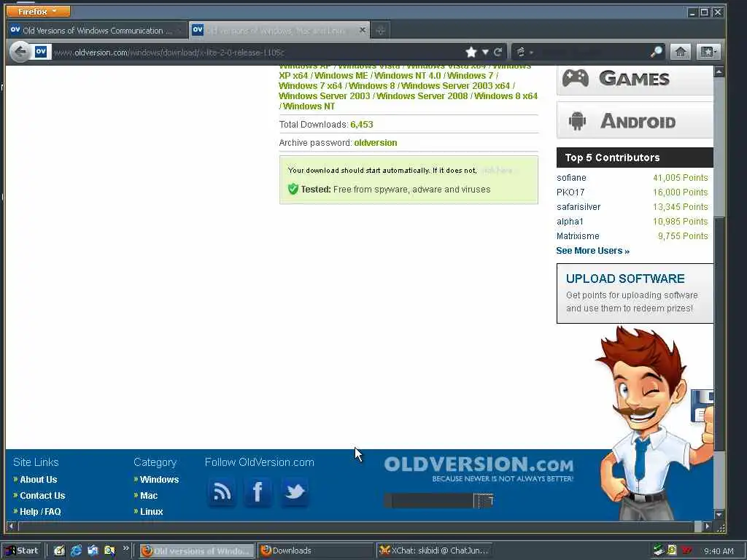Click the footer search submit button
Viewport: 747px width, 560px height.
pos(484,500)
